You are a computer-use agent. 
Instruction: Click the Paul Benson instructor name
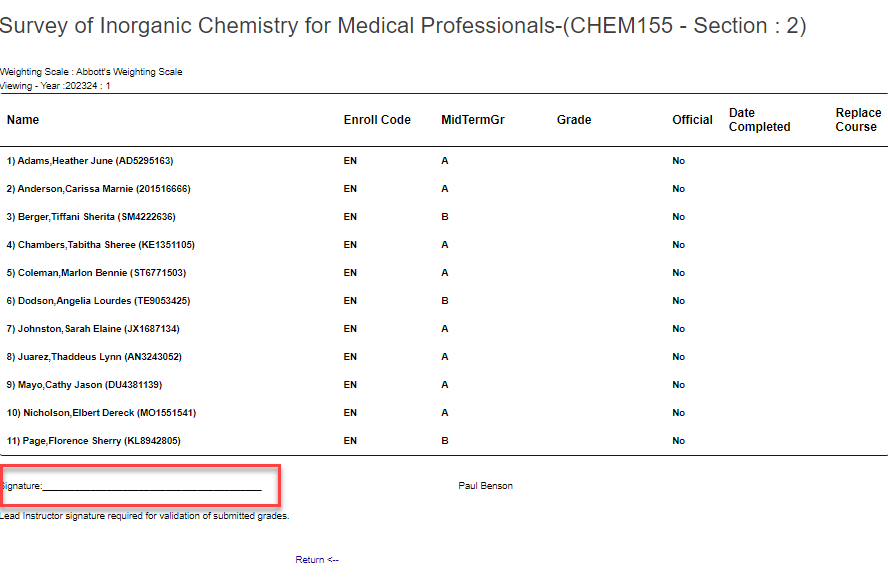pos(485,485)
